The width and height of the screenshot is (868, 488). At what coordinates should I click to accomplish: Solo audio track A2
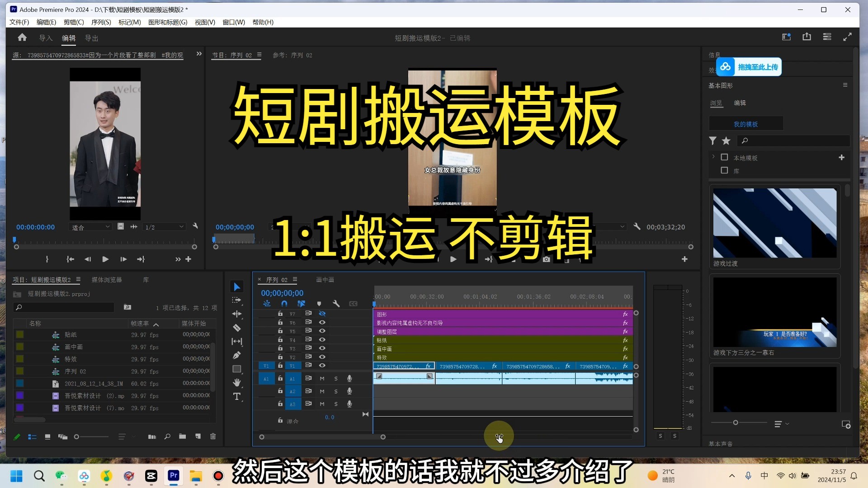[x=336, y=391]
